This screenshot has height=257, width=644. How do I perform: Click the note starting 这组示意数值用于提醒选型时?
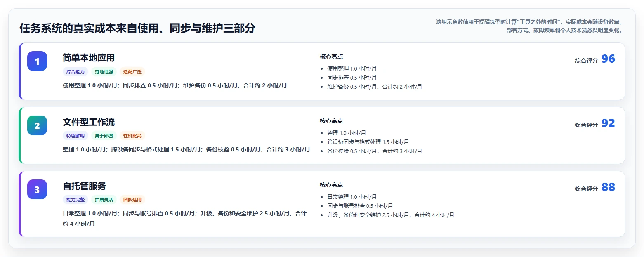(x=529, y=26)
